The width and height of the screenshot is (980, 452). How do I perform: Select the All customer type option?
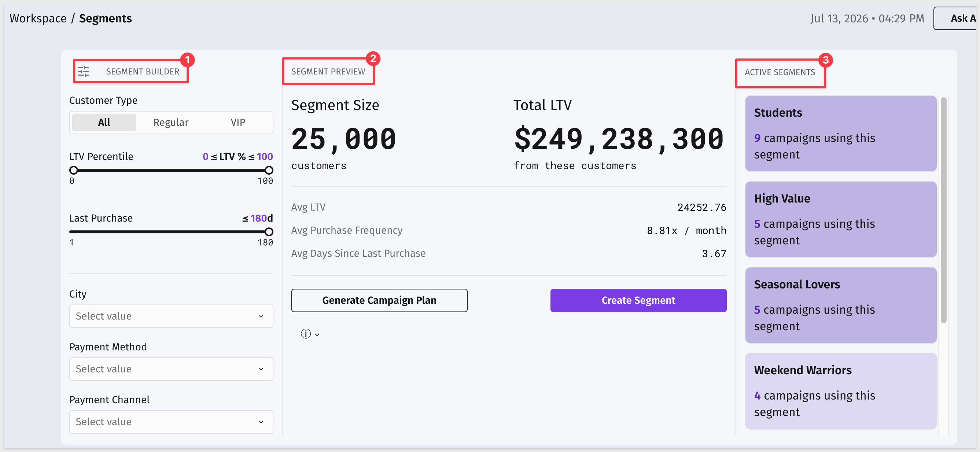click(x=104, y=122)
